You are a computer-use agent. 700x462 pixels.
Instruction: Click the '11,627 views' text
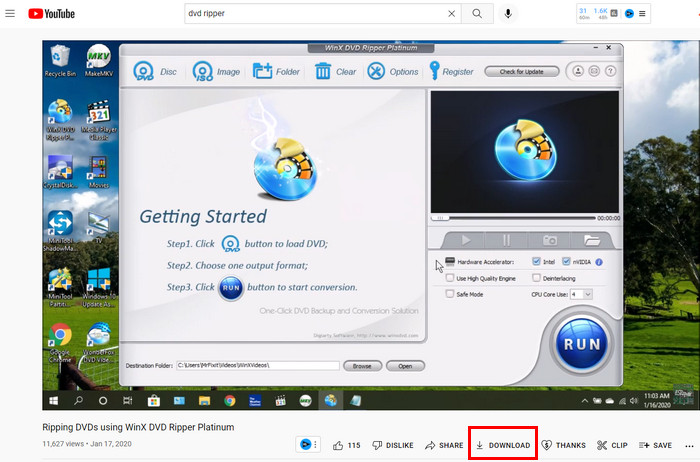click(x=63, y=444)
